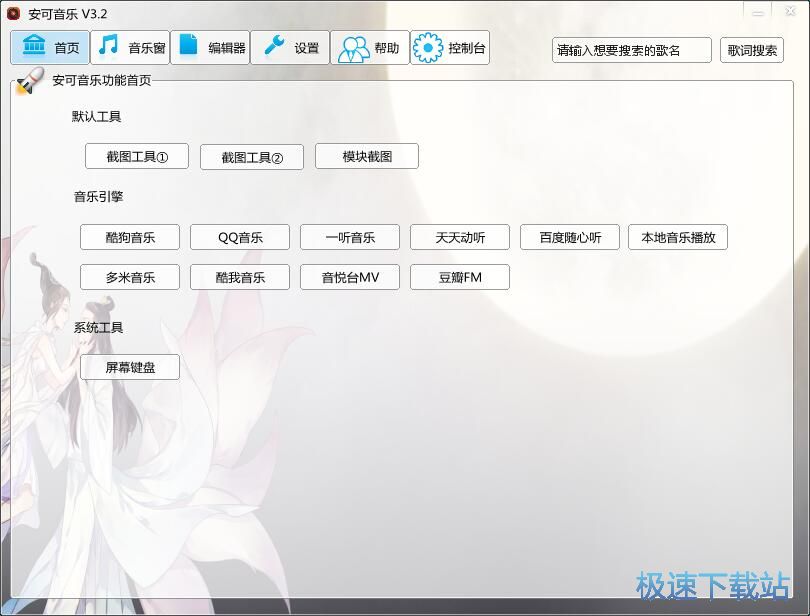Go to the 设置 settings tab
The image size is (810, 616).
point(290,48)
